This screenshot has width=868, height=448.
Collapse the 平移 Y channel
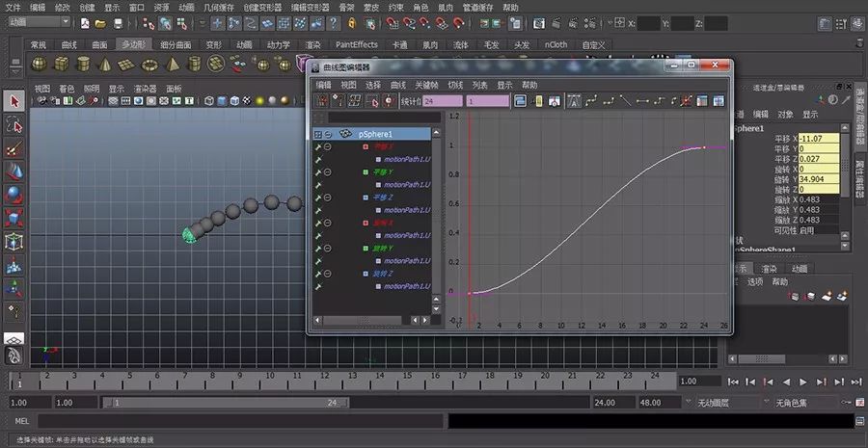[x=328, y=172]
